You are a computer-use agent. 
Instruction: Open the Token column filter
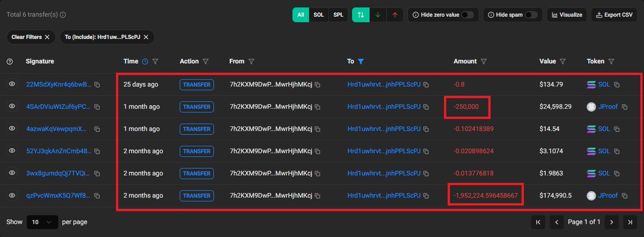611,62
